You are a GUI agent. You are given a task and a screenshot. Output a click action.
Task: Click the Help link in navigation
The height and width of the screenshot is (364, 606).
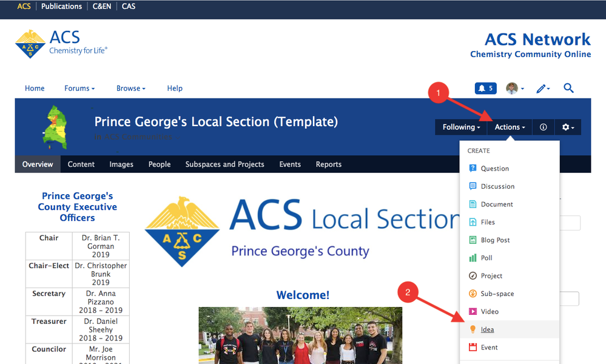point(175,89)
